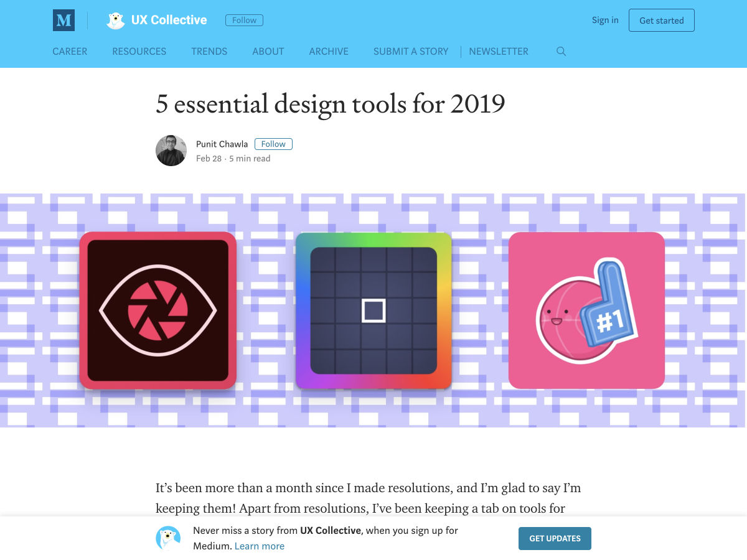Viewport: 747px width, 560px height.
Task: Click the Adobe Capture eye app icon
Action: point(158,310)
